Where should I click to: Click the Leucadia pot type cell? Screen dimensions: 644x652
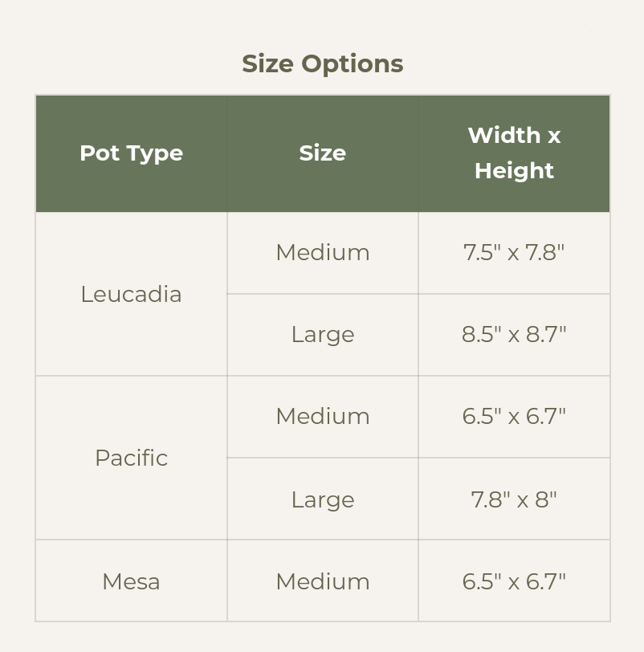131,294
